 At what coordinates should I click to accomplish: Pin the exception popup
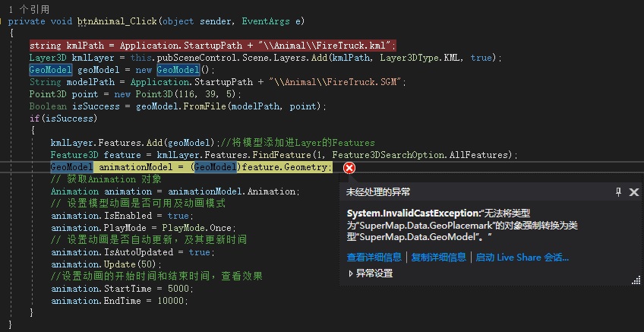click(x=618, y=192)
